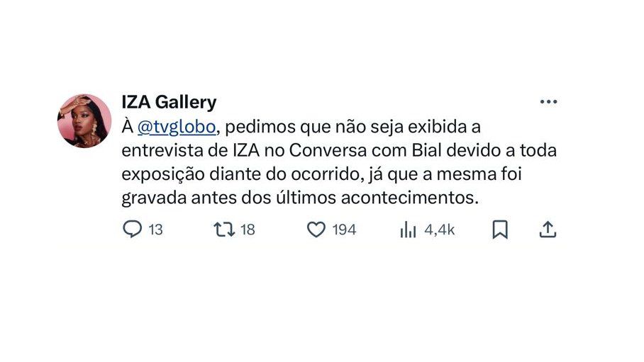Repost the tweet using the retweet arrows icon
This screenshot has height=362, width=644.
tap(224, 230)
